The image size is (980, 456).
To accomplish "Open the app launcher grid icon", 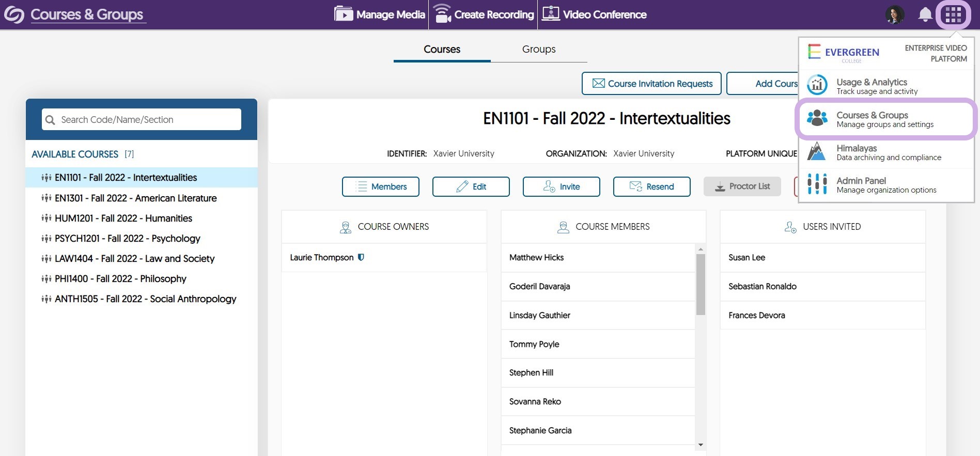I will point(953,15).
